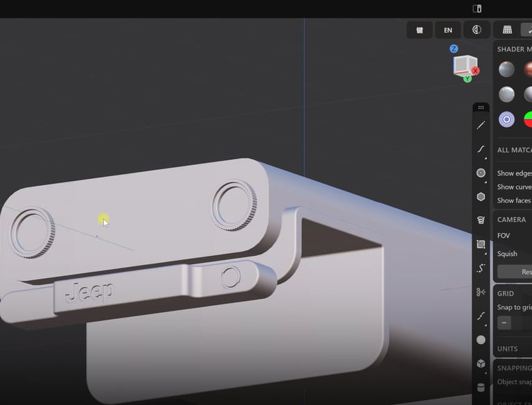The height and width of the screenshot is (405, 532).
Task: Click the UNITS section heading
Action: pos(508,349)
